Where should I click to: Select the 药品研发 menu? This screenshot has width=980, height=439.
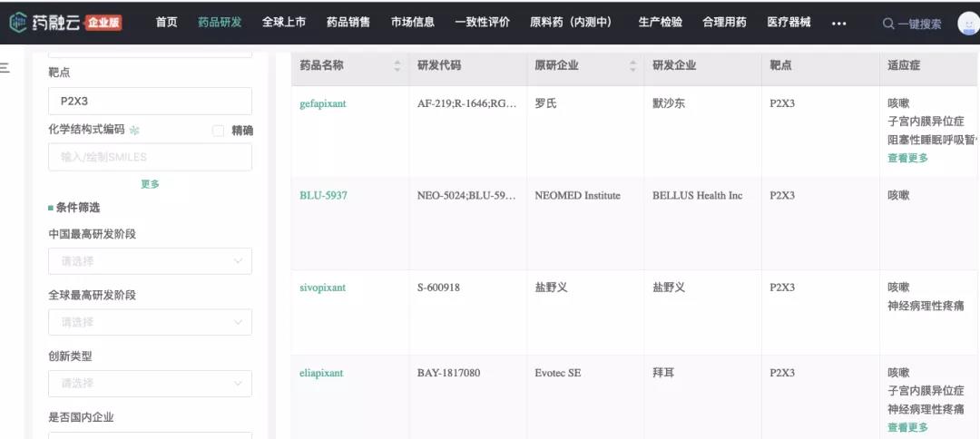(x=220, y=23)
